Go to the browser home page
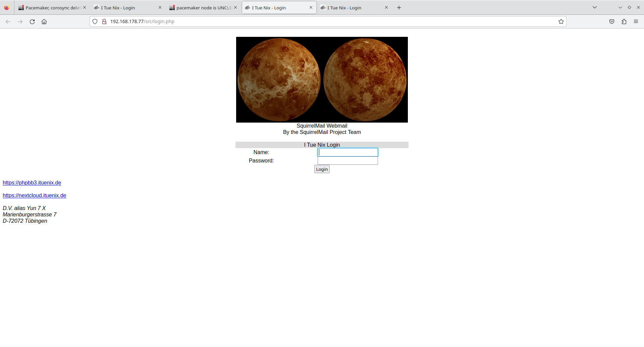The width and height of the screenshot is (644, 347). coord(44,21)
